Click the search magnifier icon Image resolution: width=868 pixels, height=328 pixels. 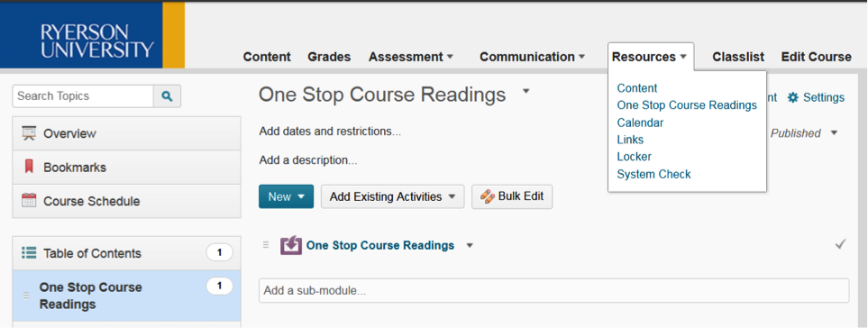(x=167, y=96)
